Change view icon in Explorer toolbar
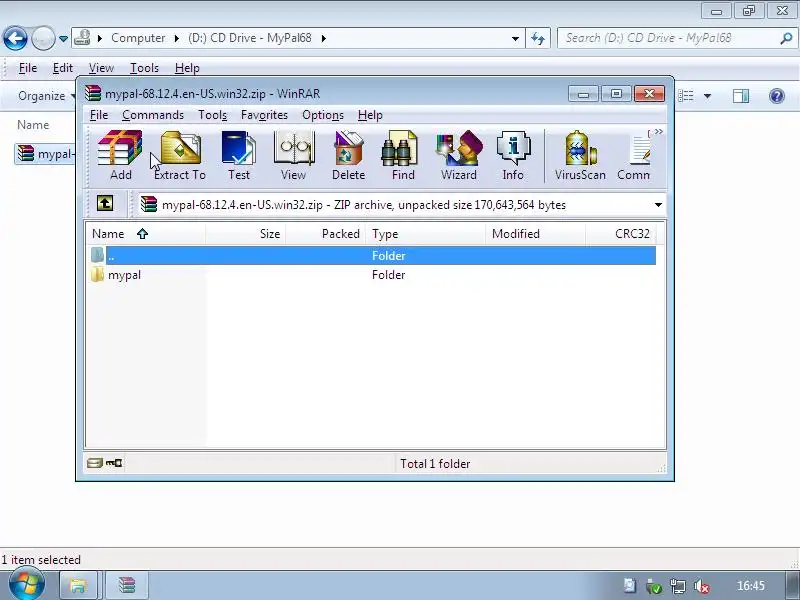800x600 pixels. pyautogui.click(x=686, y=95)
